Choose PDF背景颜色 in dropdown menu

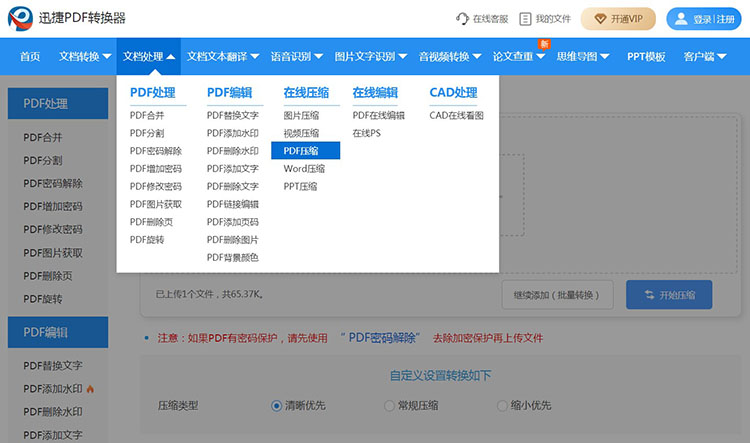click(x=232, y=257)
